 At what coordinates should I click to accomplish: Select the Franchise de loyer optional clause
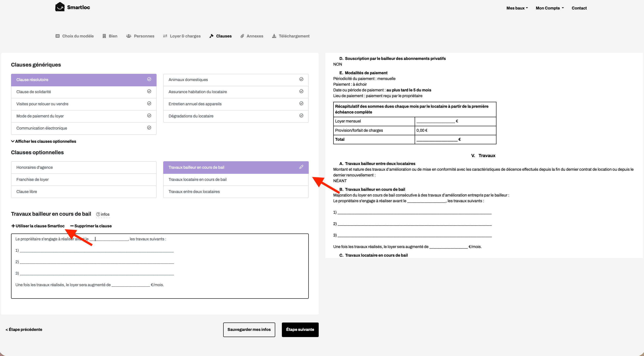pyautogui.click(x=84, y=180)
